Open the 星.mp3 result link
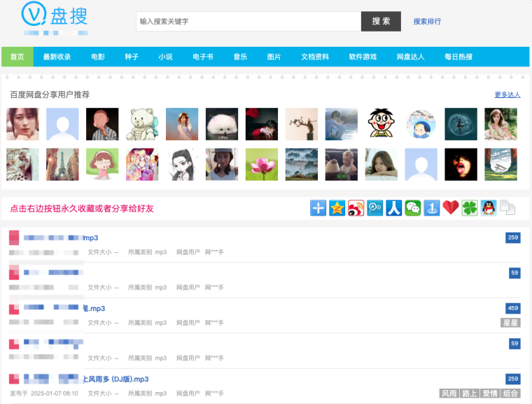This screenshot has height=404, width=532. 94,308
